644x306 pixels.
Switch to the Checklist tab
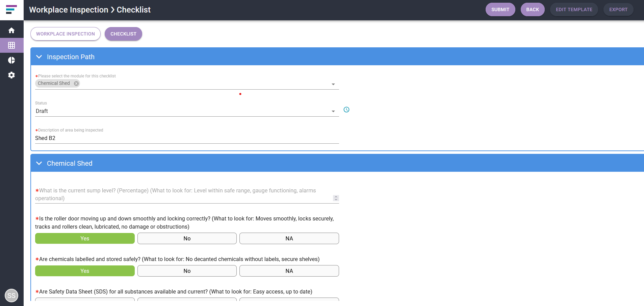[123, 34]
